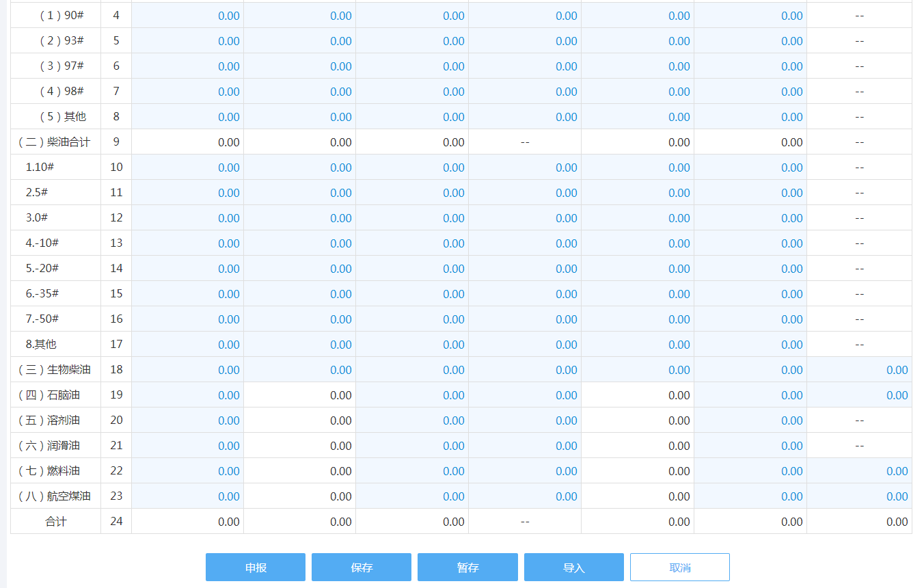Select first value cell in 8.其他 row

coord(187,345)
